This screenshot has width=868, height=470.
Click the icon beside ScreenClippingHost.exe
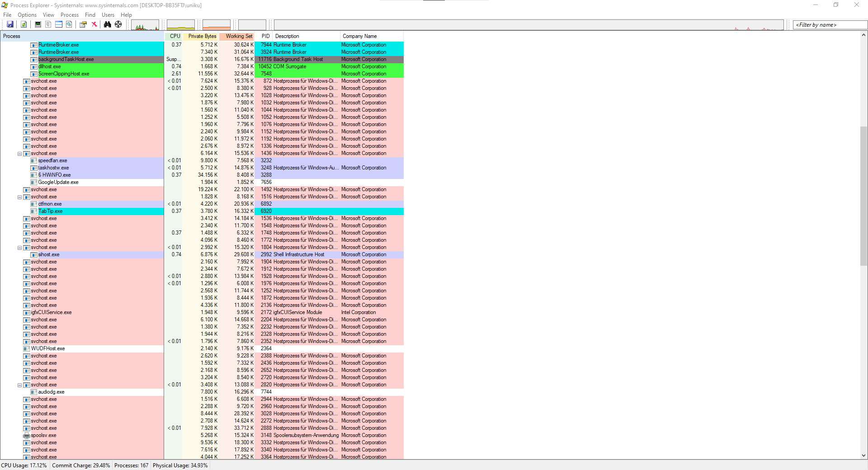(x=34, y=74)
